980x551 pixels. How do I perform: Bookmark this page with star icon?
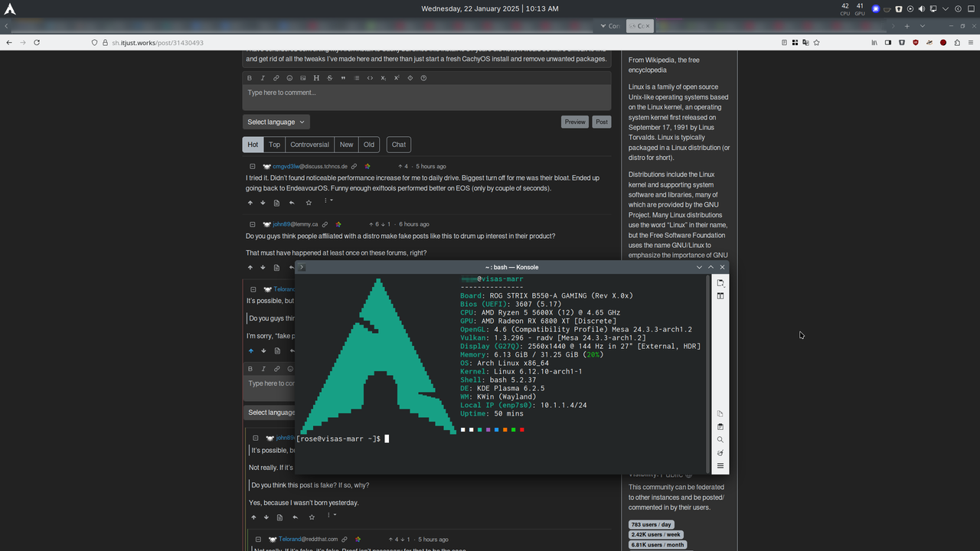click(x=816, y=43)
